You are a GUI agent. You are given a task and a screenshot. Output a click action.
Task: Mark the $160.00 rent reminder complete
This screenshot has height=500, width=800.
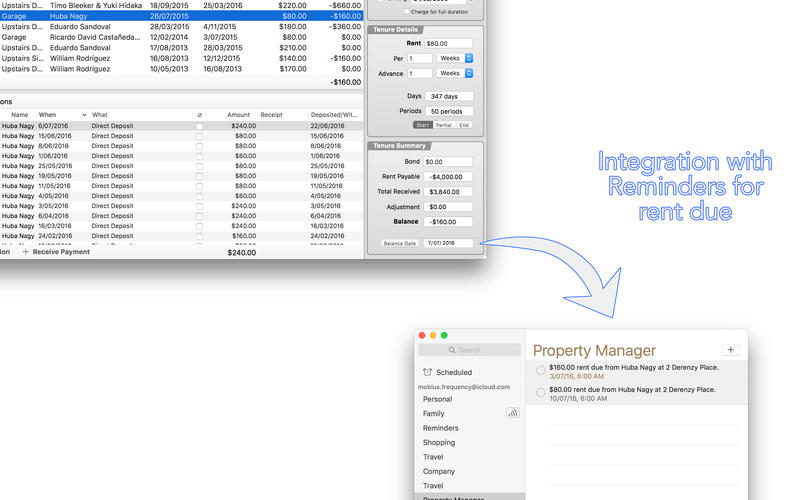pyautogui.click(x=541, y=370)
